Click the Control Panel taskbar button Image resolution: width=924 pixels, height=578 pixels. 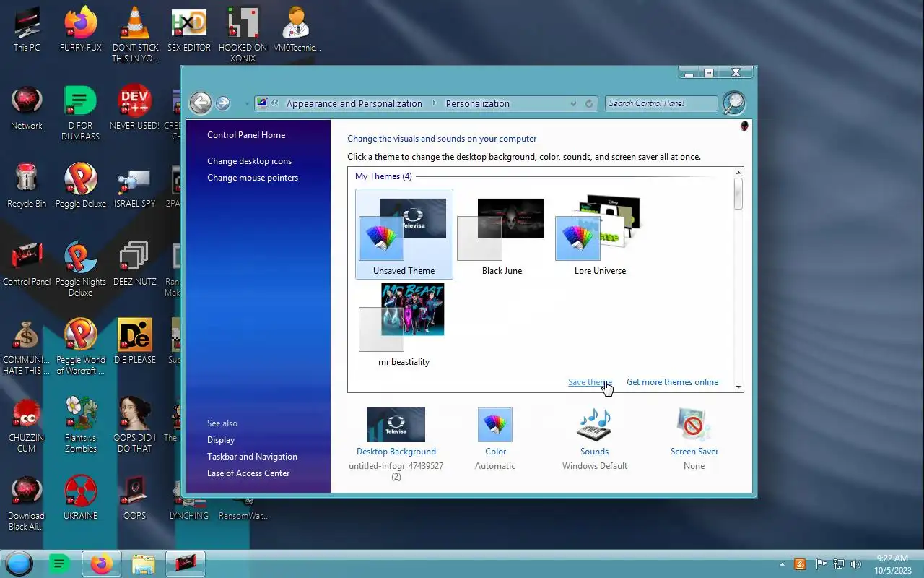(x=186, y=564)
